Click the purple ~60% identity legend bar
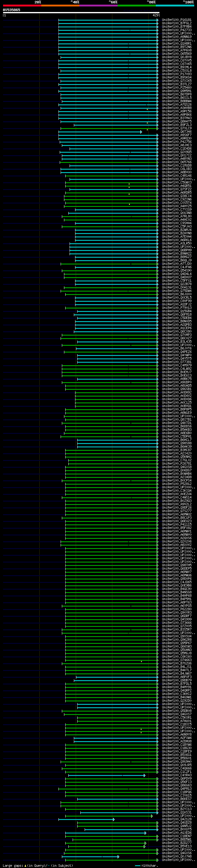The image size is (197, 868). pyautogui.click(x=98, y=6)
